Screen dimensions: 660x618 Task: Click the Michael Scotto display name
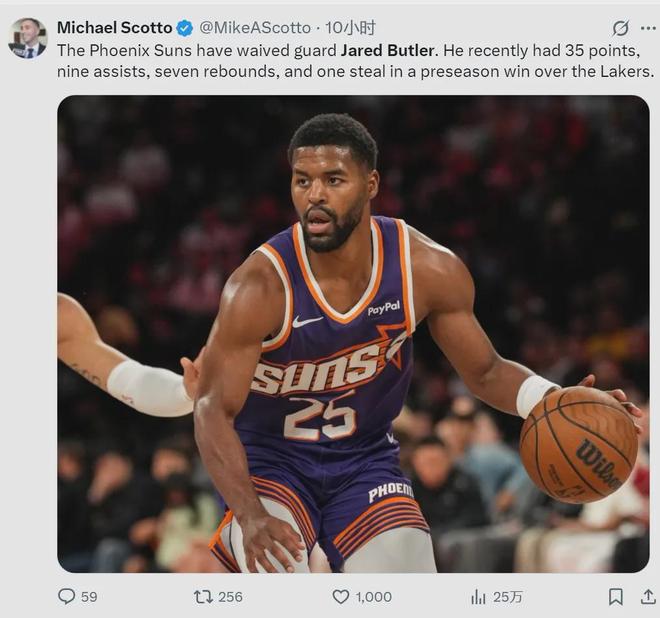click(115, 28)
